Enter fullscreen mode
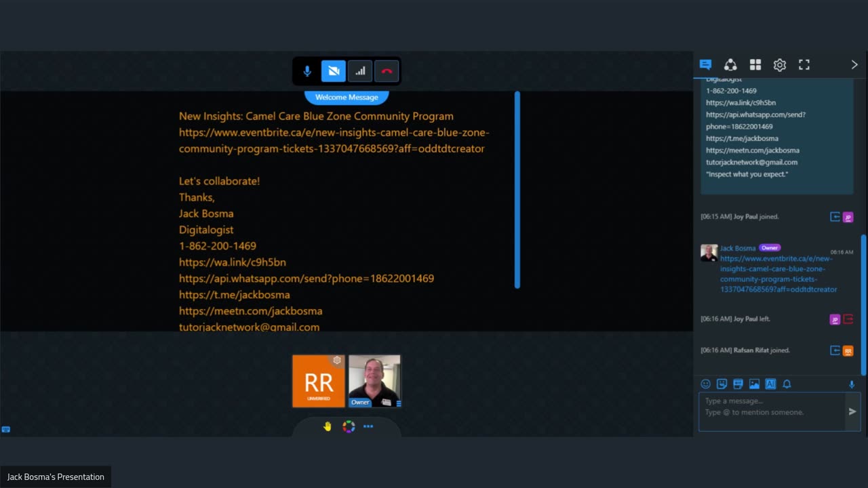This screenshot has width=868, height=488. (x=804, y=64)
